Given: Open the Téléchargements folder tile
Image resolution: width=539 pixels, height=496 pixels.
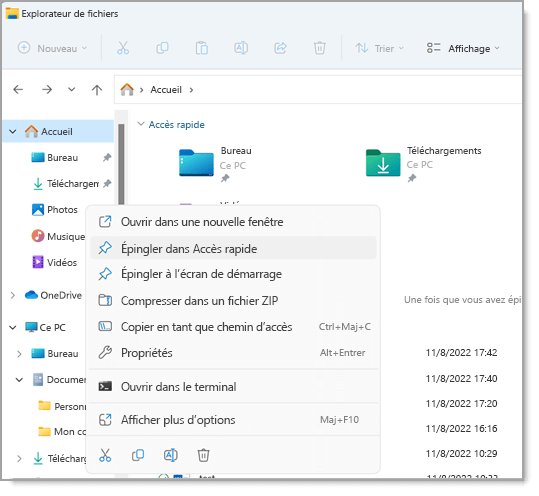Looking at the screenshot, I should (424, 164).
